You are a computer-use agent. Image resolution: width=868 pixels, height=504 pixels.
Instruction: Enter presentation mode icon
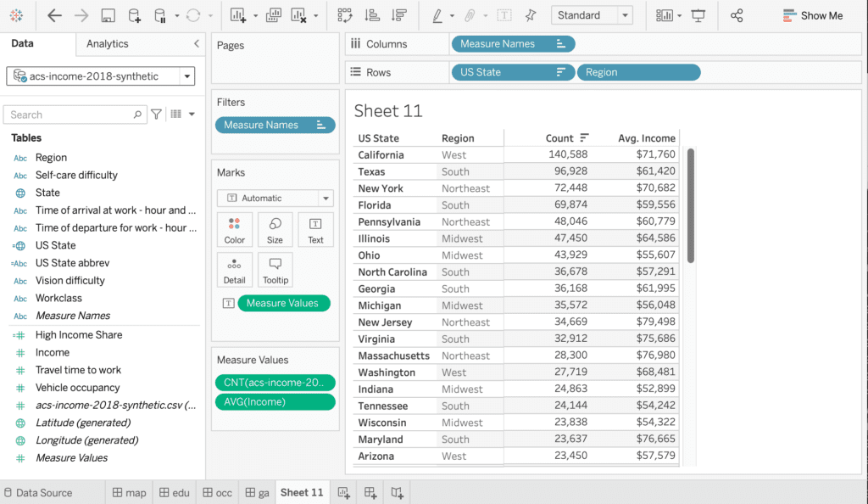click(x=698, y=15)
